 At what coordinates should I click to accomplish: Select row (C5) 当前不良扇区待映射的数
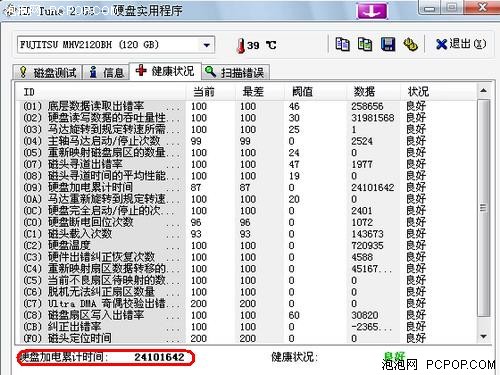click(247, 281)
